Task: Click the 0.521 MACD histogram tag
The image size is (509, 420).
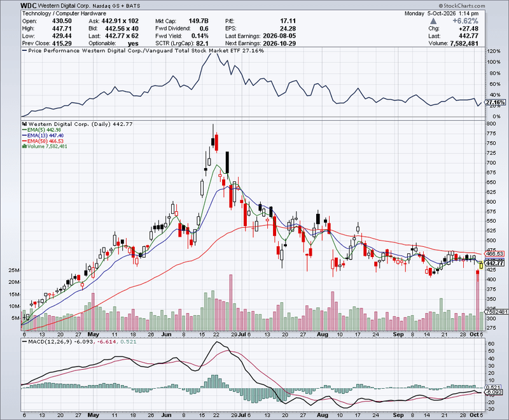Action: pyautogui.click(x=494, y=388)
